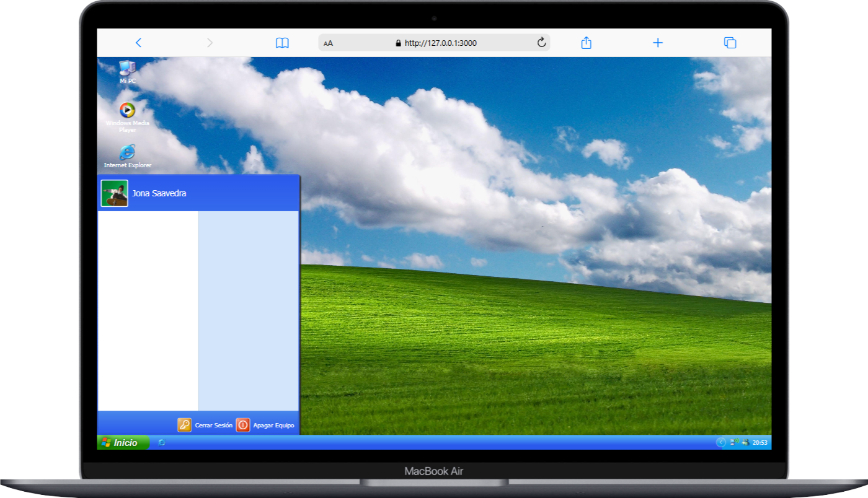Click the Jona Saavedra user name
This screenshot has height=498, width=868.
(x=159, y=193)
